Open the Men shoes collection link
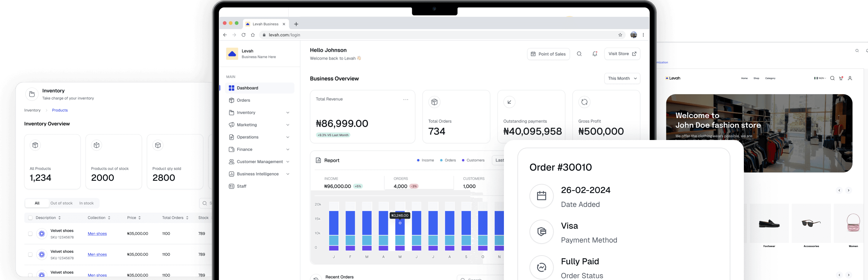 point(97,234)
